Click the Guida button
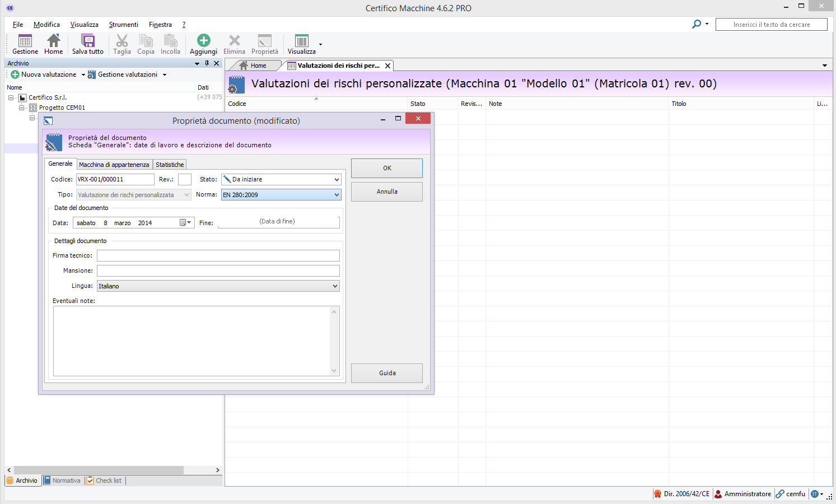 click(387, 373)
